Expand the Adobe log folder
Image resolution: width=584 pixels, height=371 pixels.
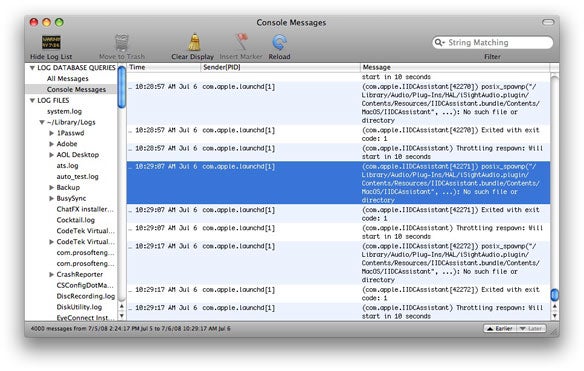[52, 144]
